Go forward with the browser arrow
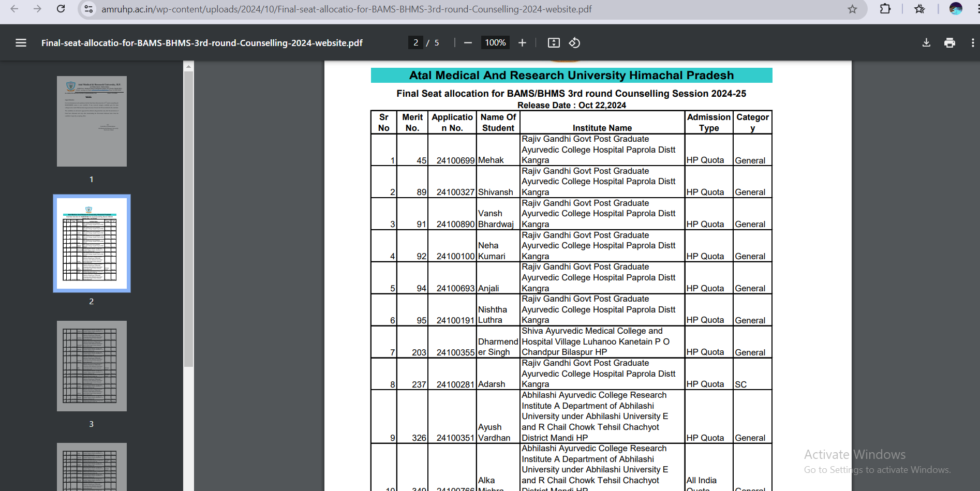 [x=37, y=9]
